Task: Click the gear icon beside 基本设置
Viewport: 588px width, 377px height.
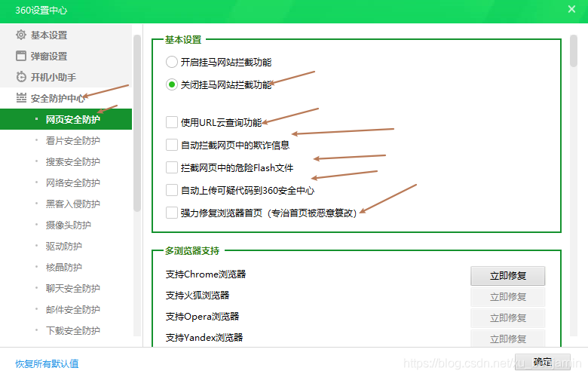Action: (x=21, y=35)
